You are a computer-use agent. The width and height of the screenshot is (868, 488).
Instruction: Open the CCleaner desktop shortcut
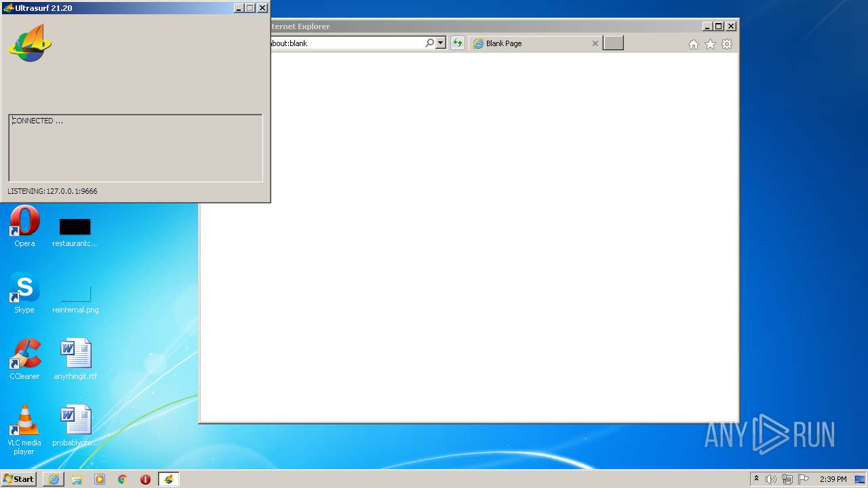24,359
